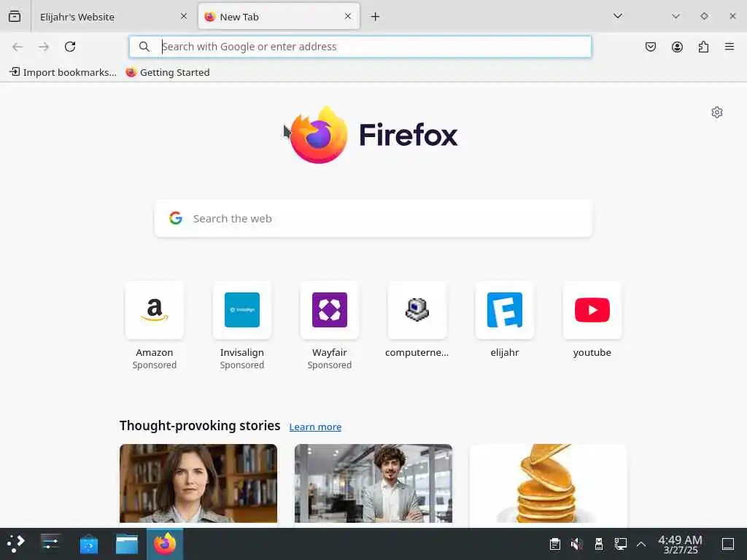Reload the current page
747x560 pixels.
70,47
